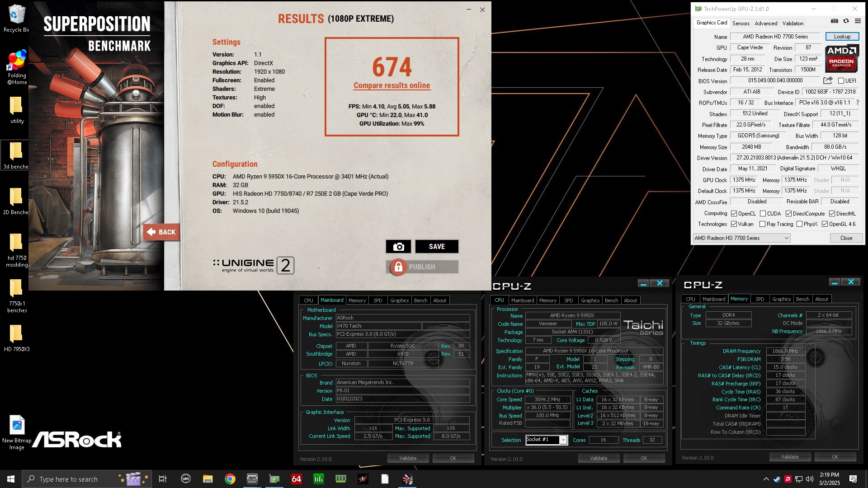Share the BIOS version via the export icon
Image resolution: width=868 pixels, height=488 pixels.
[x=828, y=80]
